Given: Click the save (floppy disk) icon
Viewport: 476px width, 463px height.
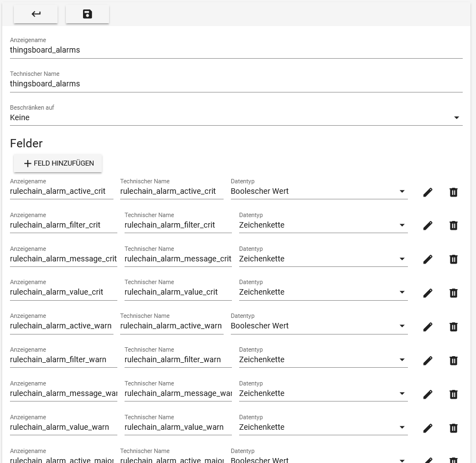Looking at the screenshot, I should pyautogui.click(x=87, y=14).
